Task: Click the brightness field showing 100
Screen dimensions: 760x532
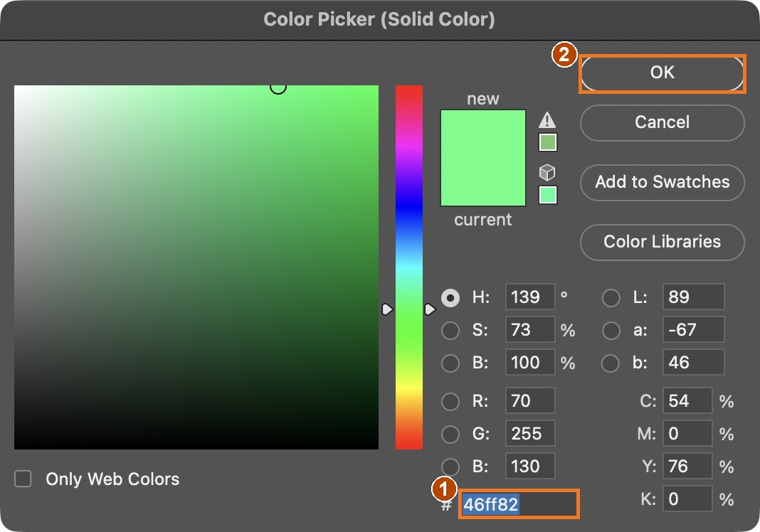Action: [x=529, y=362]
